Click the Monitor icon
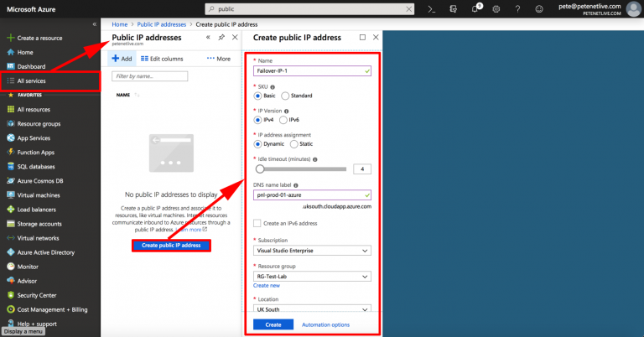644x337 pixels. 11,267
